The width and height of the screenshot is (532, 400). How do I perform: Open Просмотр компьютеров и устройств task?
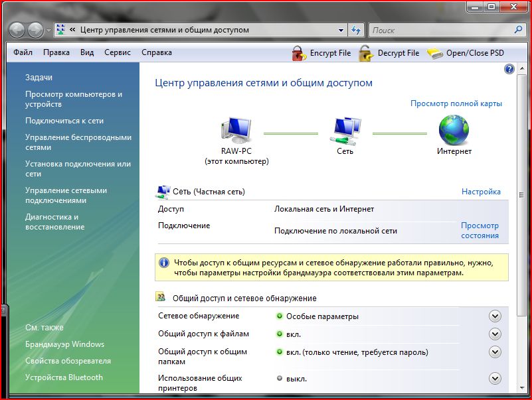point(74,99)
